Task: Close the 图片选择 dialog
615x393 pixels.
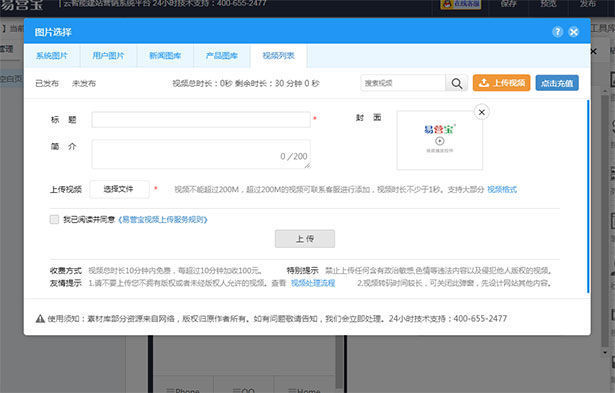Action: pos(573,32)
